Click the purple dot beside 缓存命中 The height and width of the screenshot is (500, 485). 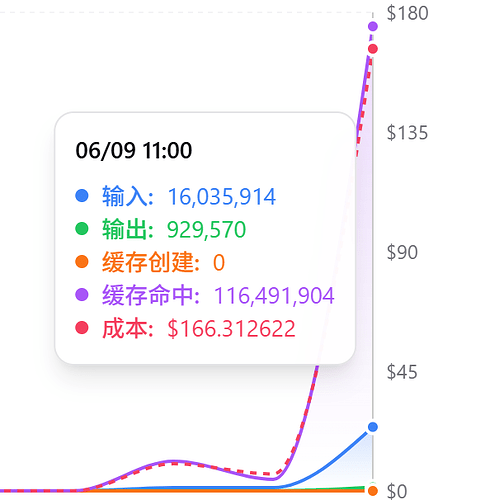(82, 295)
